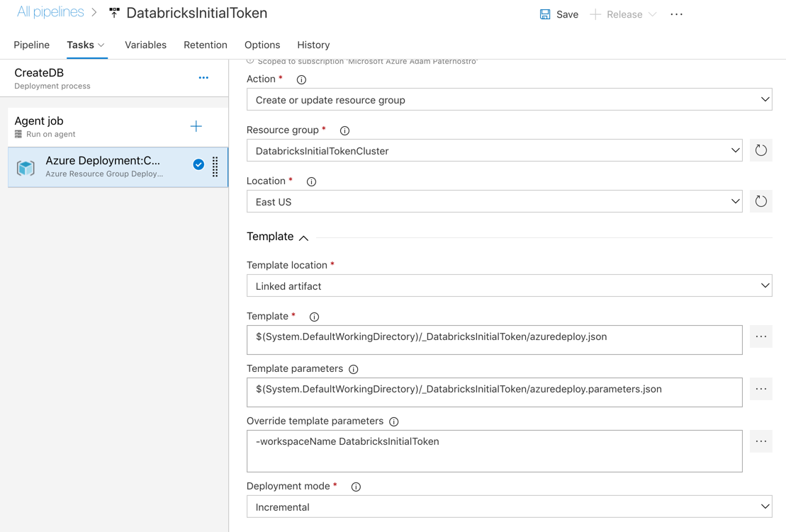Expand the Tasks tab chevron
Screen dimensions: 786x532
[x=101, y=45]
